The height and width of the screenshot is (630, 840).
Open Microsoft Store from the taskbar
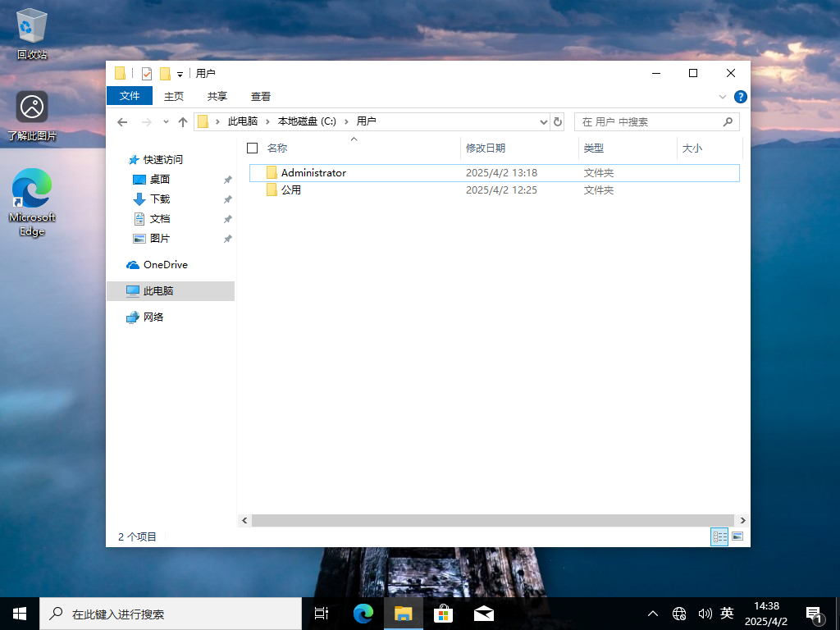444,614
